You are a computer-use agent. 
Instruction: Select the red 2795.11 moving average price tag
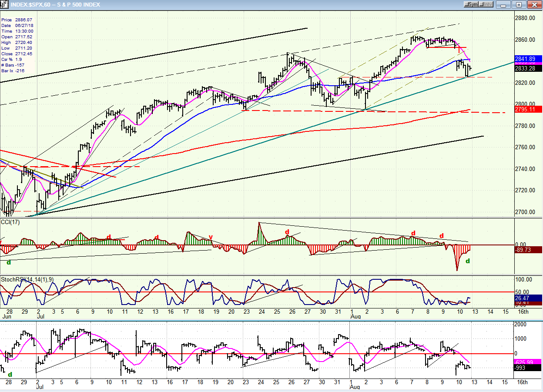pos(528,109)
